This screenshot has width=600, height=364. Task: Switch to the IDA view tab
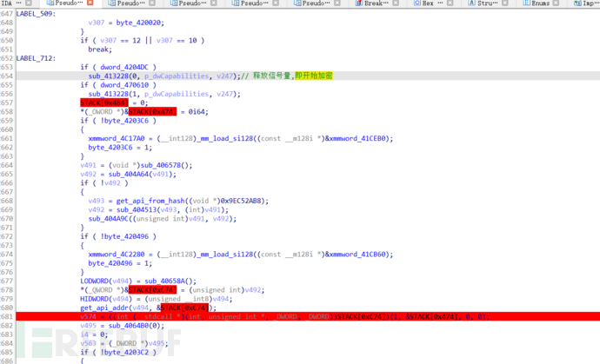[9, 4]
